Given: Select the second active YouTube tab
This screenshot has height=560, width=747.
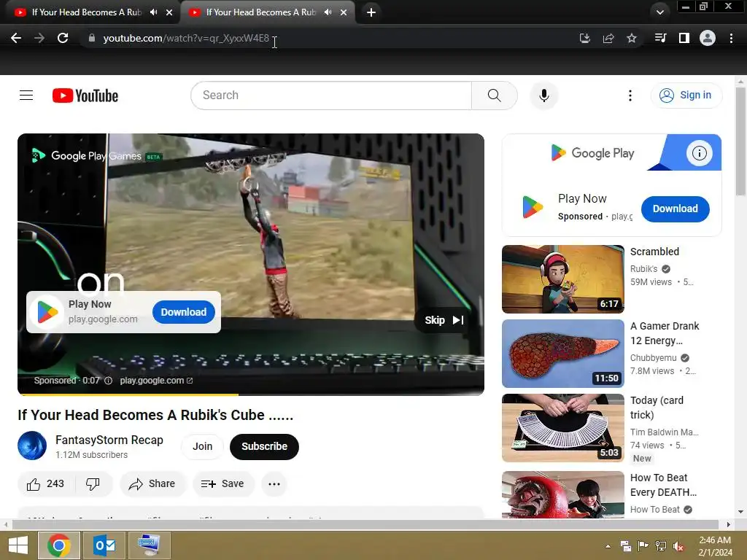Looking at the screenshot, I should tap(261, 12).
